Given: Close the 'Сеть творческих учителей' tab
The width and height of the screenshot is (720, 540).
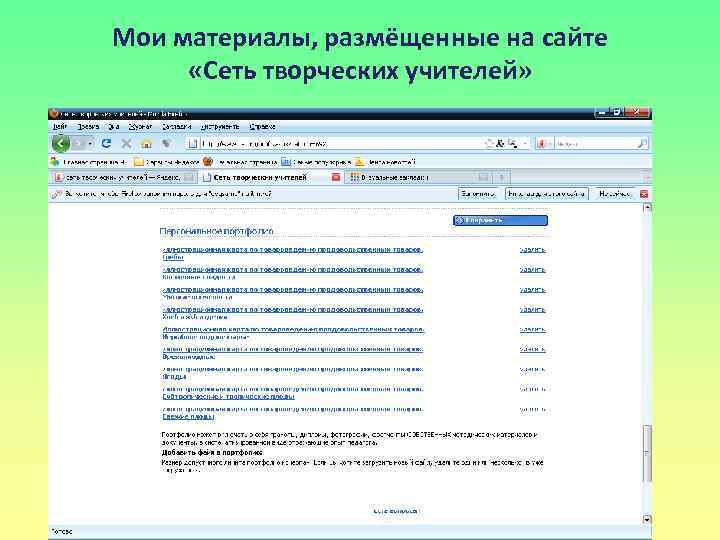Looking at the screenshot, I should 336,177.
